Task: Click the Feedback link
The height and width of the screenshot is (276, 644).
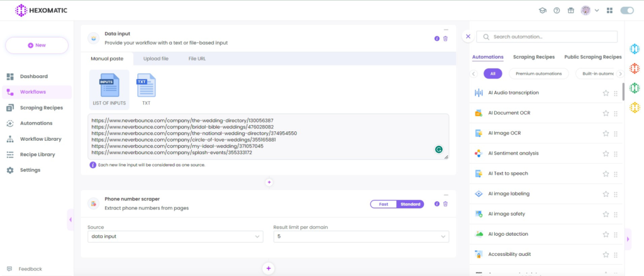Action: 25,269
